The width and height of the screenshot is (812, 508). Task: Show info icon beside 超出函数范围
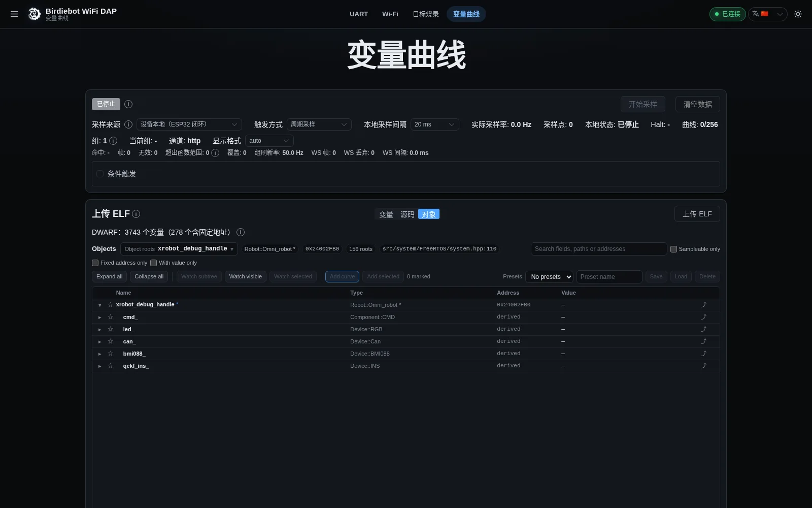215,153
